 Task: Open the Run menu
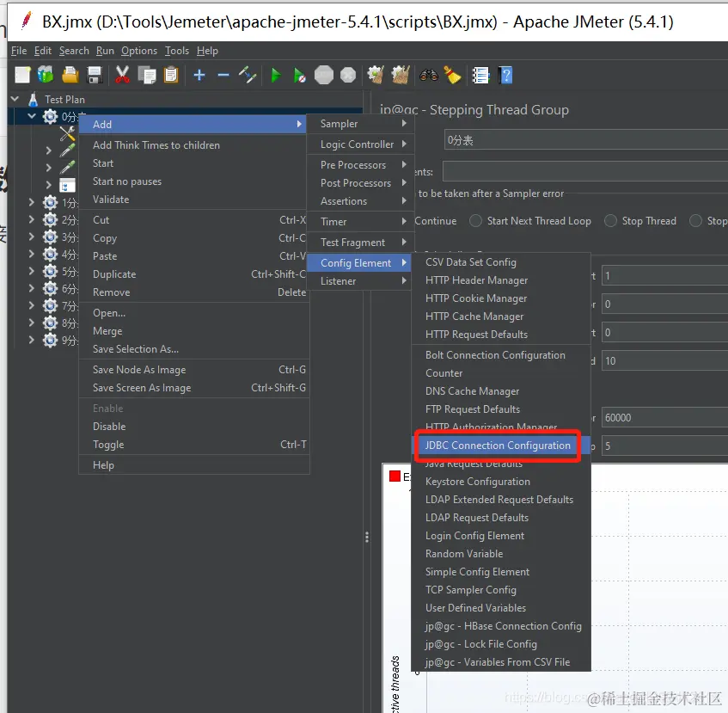click(x=105, y=51)
